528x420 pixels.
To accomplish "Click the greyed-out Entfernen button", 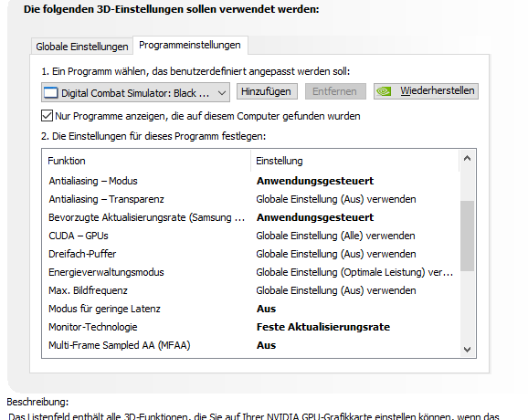I will point(335,91).
